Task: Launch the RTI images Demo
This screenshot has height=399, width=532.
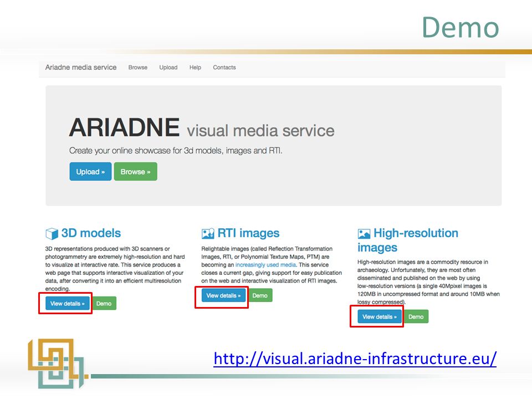Action: (x=260, y=295)
